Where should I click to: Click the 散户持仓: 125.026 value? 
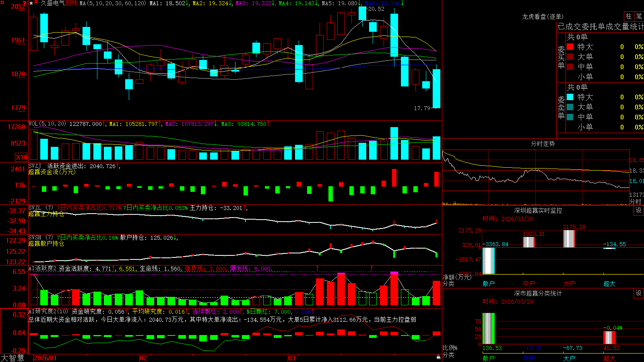[x=149, y=238]
